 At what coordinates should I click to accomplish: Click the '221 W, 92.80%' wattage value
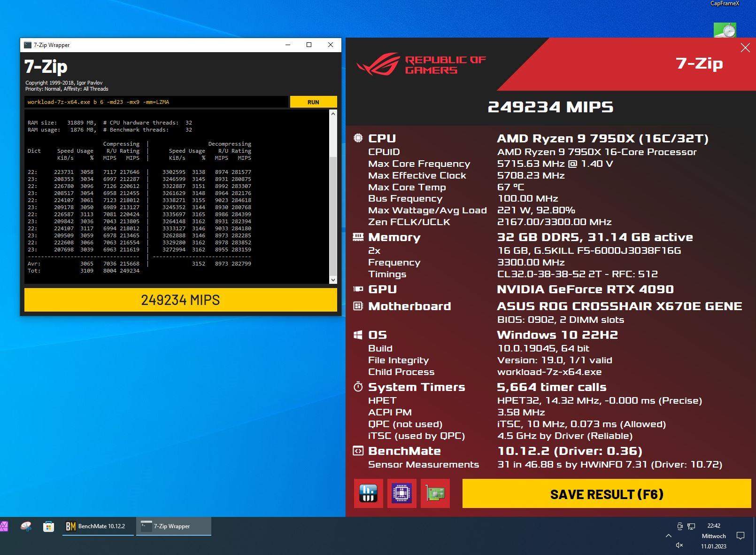click(x=536, y=210)
